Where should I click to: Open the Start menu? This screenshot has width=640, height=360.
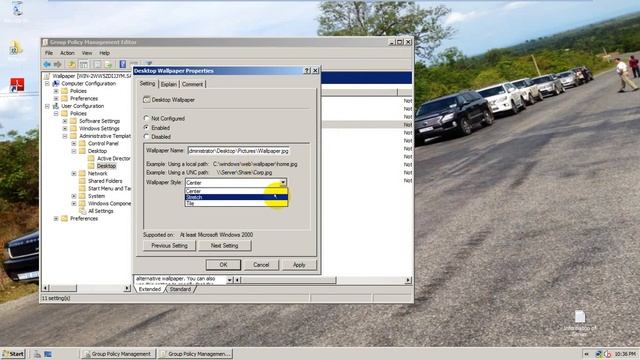[x=13, y=354]
